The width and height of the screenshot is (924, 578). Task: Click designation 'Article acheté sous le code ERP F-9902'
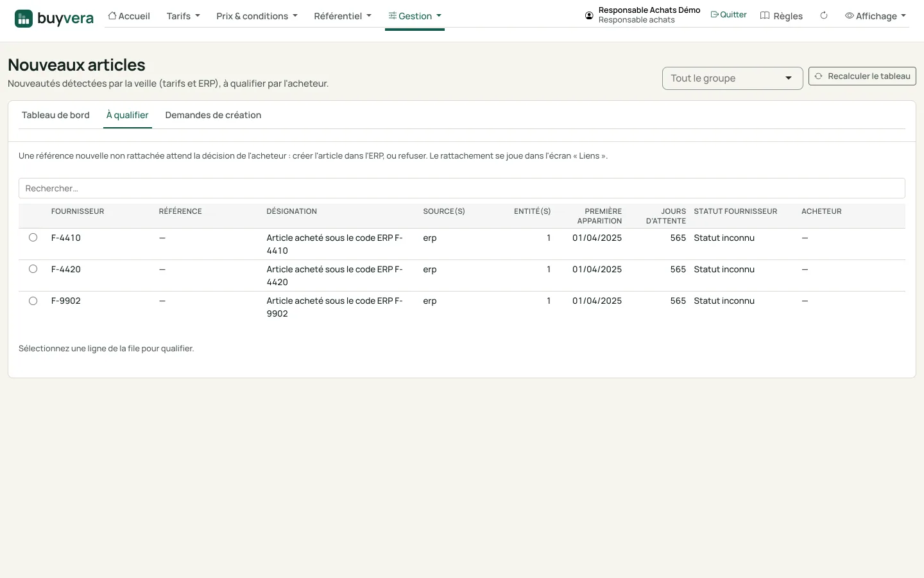coord(335,307)
